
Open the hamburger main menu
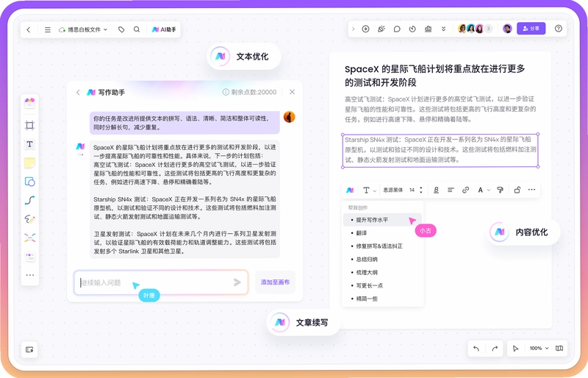[48, 29]
